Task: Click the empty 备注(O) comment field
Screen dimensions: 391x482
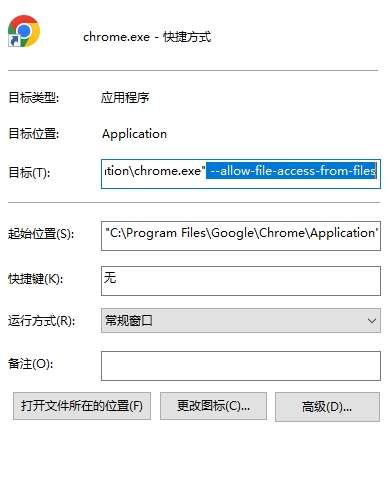Action: [x=241, y=366]
